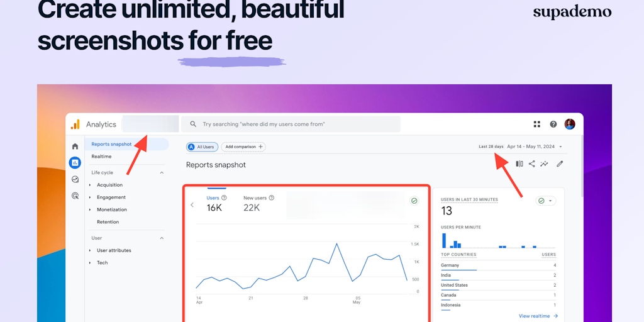The height and width of the screenshot is (322, 644).
Task: Click the Share this report icon
Action: click(x=532, y=164)
